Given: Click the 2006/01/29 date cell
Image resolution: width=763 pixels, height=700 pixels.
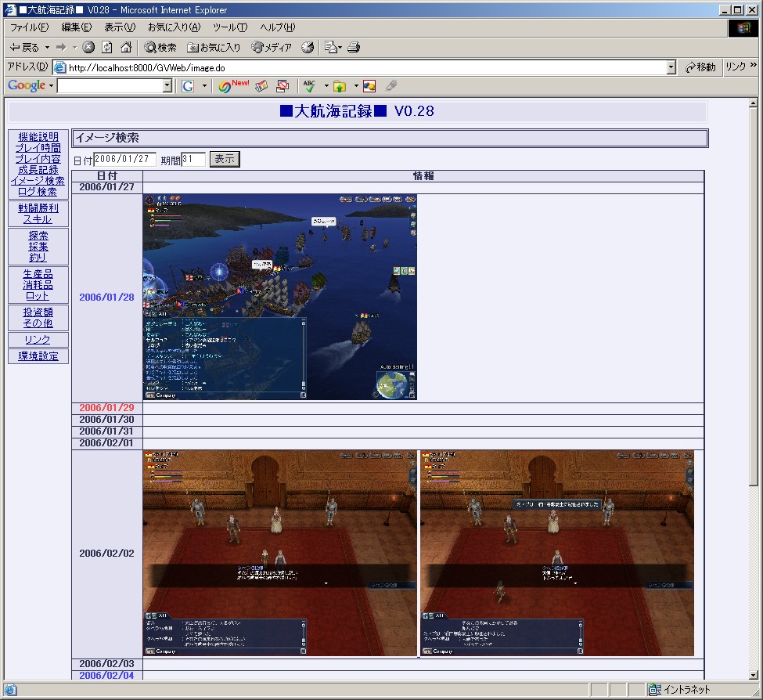Looking at the screenshot, I should [x=107, y=408].
